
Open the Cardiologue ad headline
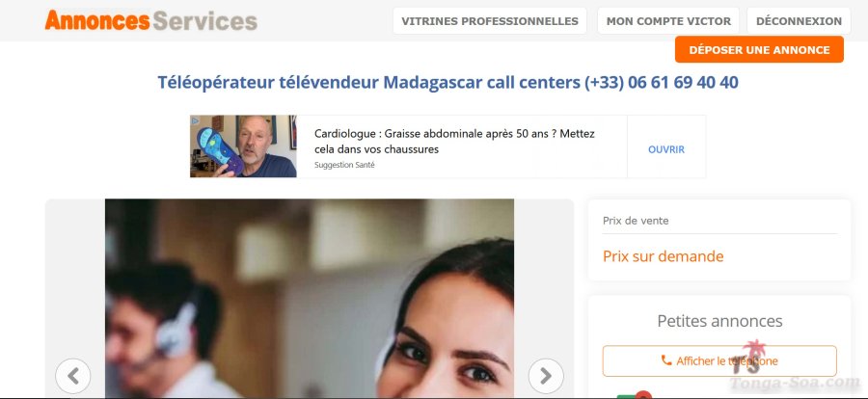coord(454,141)
